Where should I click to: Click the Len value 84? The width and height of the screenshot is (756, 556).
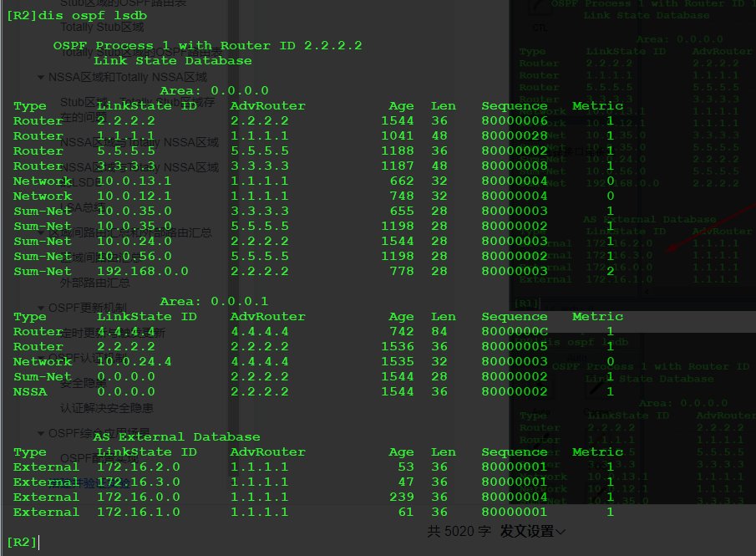439,332
